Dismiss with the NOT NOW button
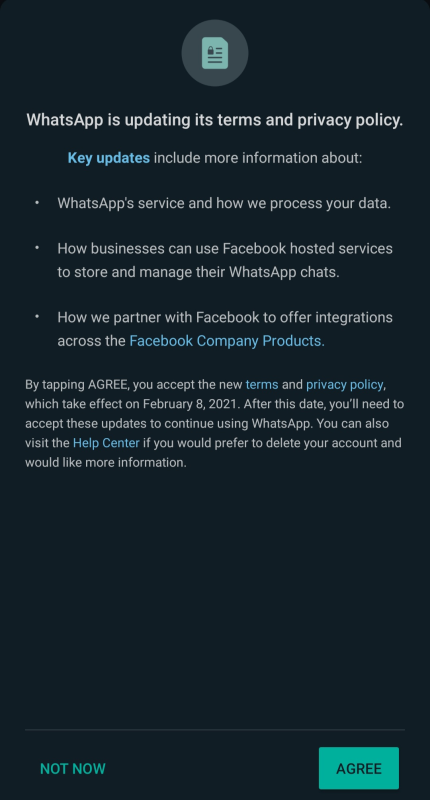The image size is (430, 800). pyautogui.click(x=73, y=768)
